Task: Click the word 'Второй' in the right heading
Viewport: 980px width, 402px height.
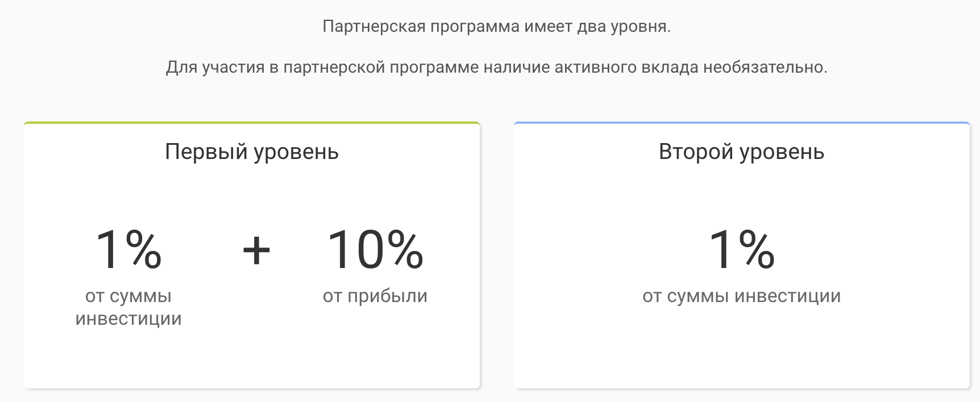Action: coord(697,152)
